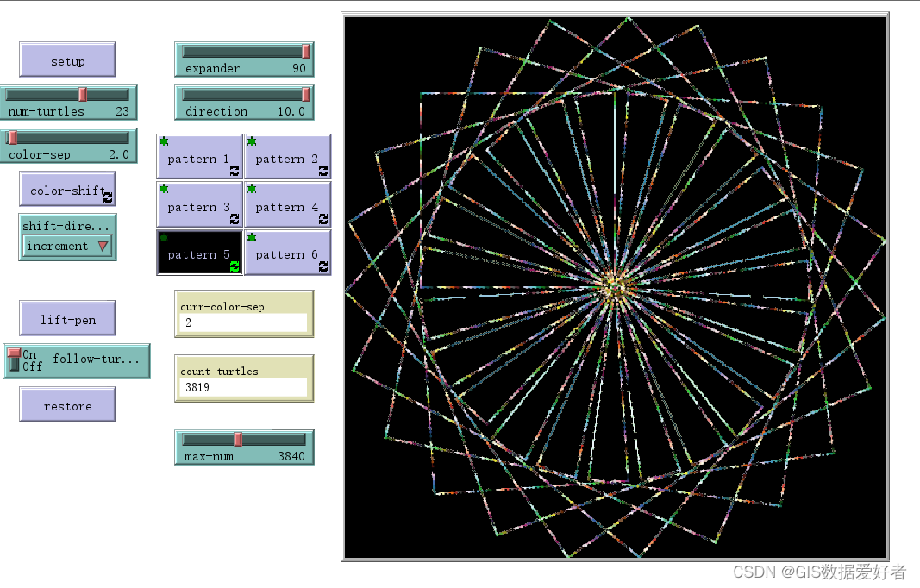This screenshot has height=588, width=920.
Task: Click the forever loop icon on pattern 6
Action: (x=323, y=266)
